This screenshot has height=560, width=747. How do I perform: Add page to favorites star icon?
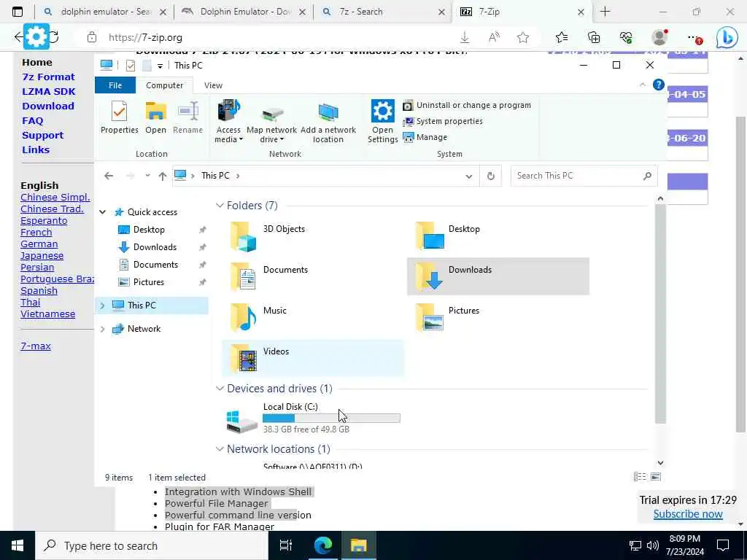(523, 38)
